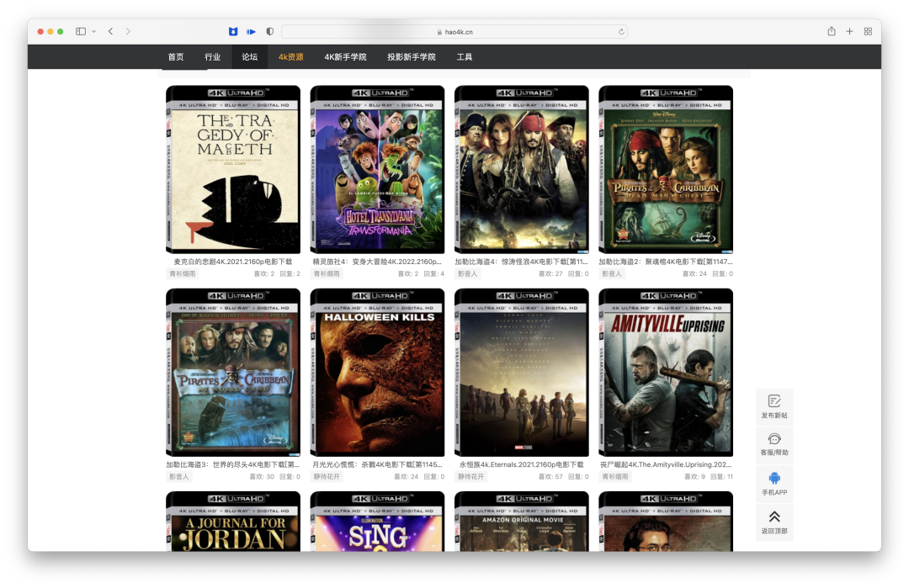909x588 pixels.
Task: Click the 加勒比海盗2：聚魂棺 title link
Action: (x=666, y=262)
